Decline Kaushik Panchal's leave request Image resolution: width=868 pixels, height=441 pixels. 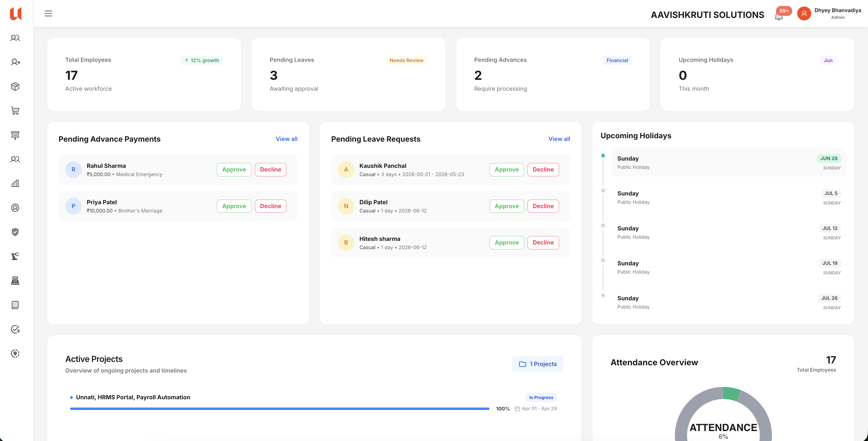pos(543,170)
